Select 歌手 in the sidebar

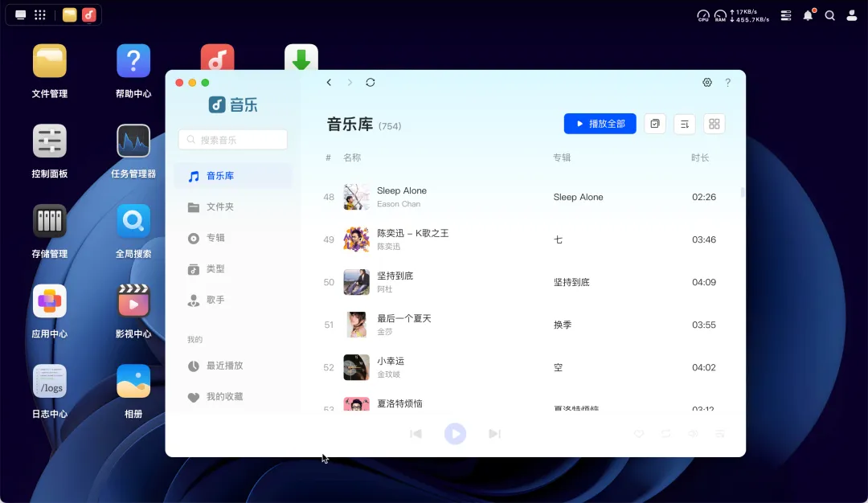click(x=233, y=300)
